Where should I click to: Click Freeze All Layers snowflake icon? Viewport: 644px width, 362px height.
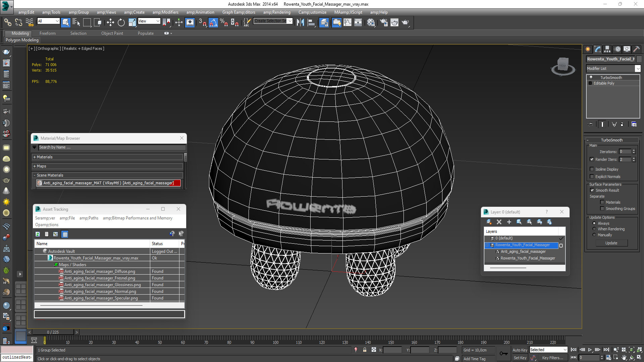point(549,222)
